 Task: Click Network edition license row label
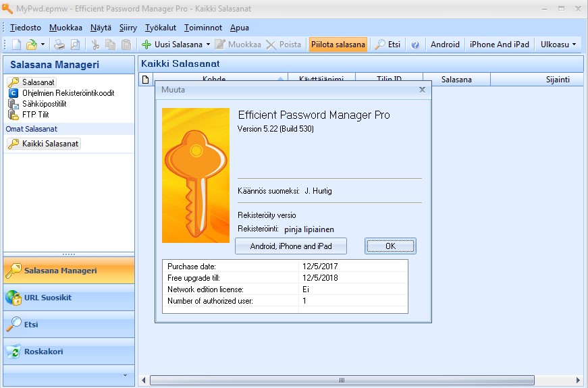coord(205,289)
